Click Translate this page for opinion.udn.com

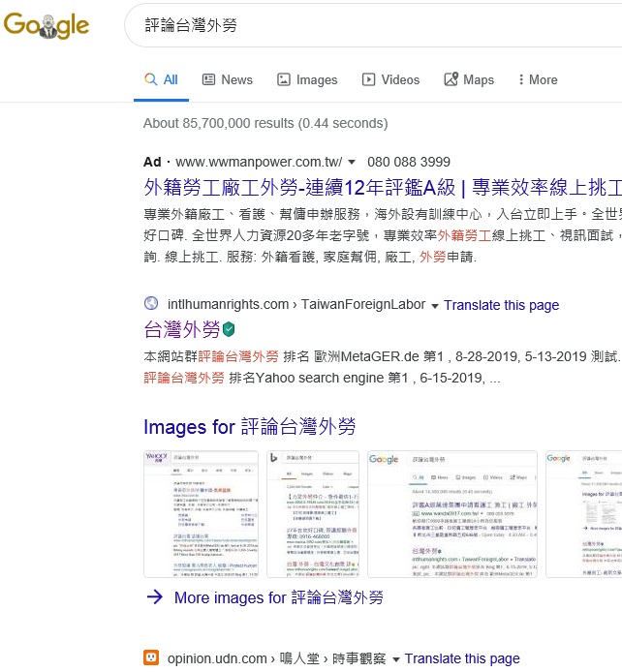pos(462,658)
